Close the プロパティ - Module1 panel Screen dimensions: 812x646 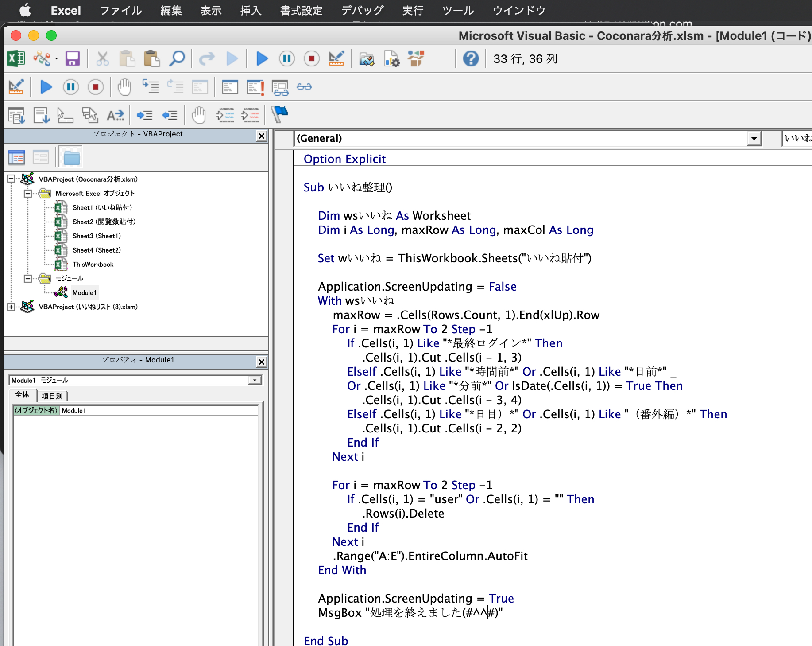262,362
